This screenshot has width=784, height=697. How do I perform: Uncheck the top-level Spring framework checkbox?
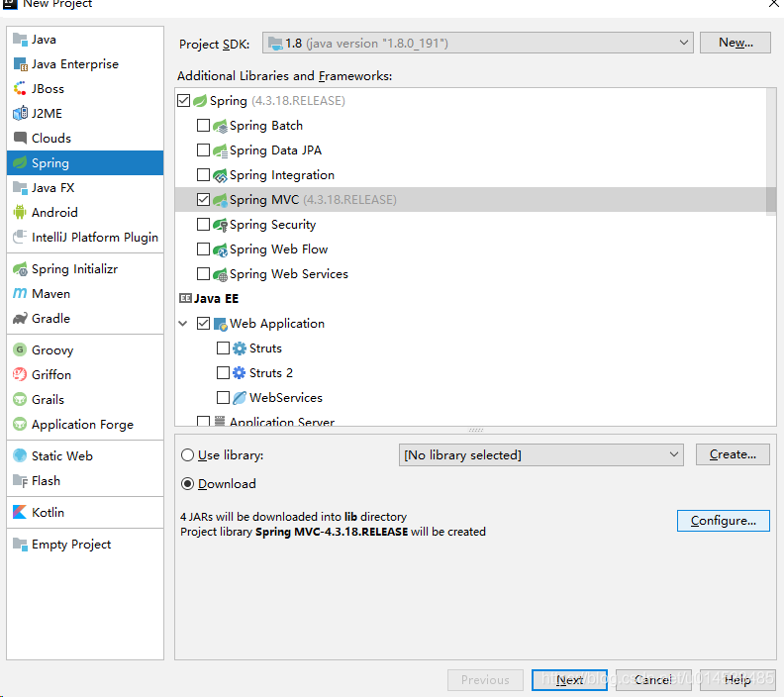183,101
